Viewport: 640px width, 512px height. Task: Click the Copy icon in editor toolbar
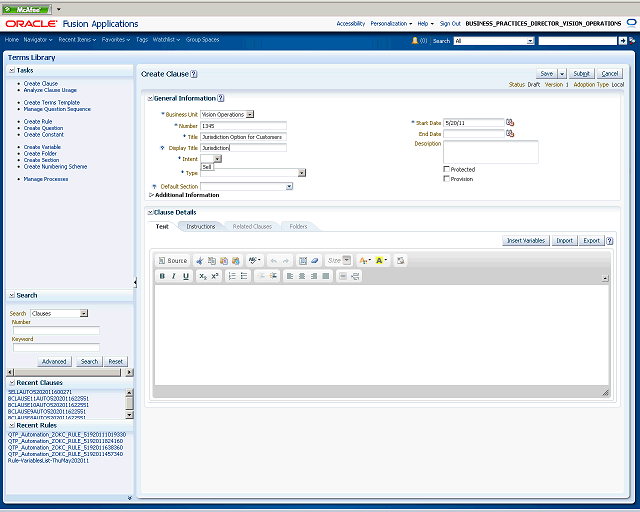[x=211, y=260]
